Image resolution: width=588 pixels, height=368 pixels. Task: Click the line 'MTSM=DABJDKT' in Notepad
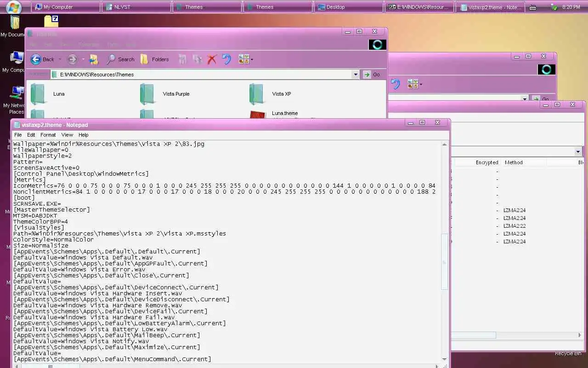click(35, 216)
